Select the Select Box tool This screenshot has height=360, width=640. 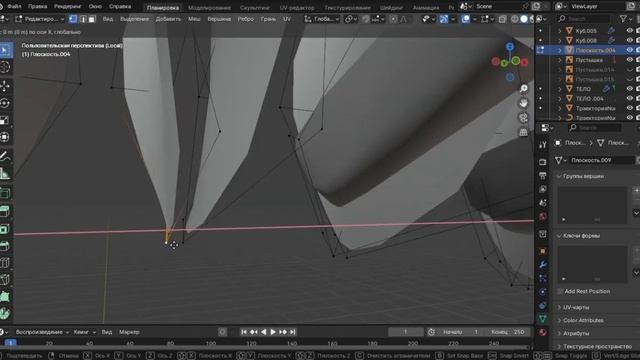point(5,50)
